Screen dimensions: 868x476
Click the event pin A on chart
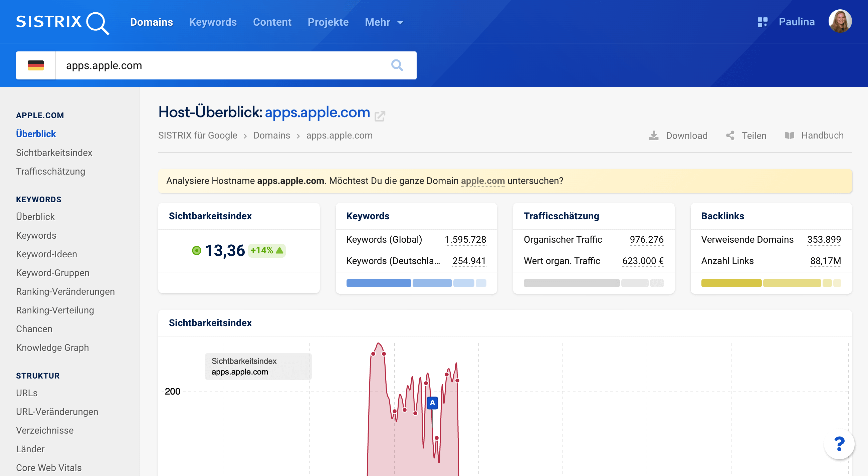tap(432, 403)
